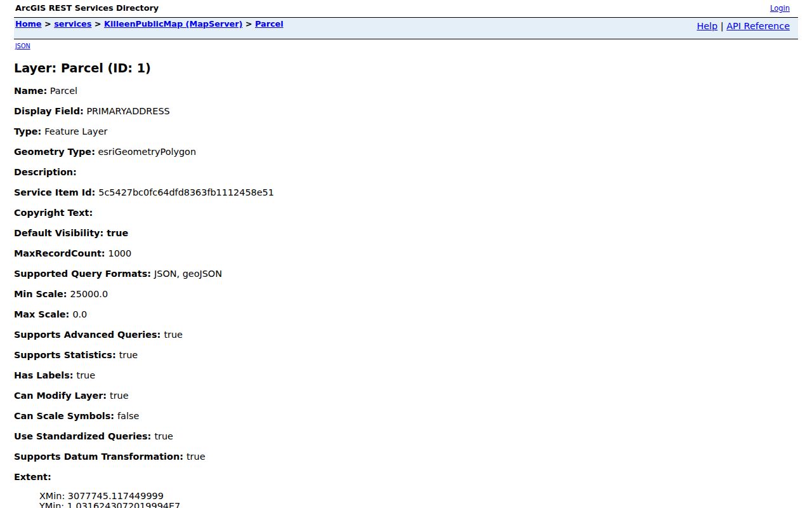Click the Min Scale value 25000.0
Viewport: 812px width, 508px height.
[x=89, y=294]
